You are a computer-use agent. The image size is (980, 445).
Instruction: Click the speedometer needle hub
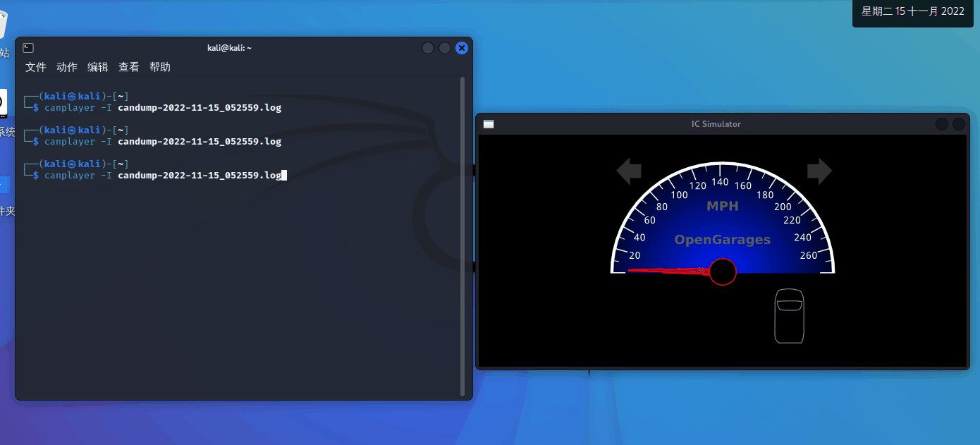[723, 272]
